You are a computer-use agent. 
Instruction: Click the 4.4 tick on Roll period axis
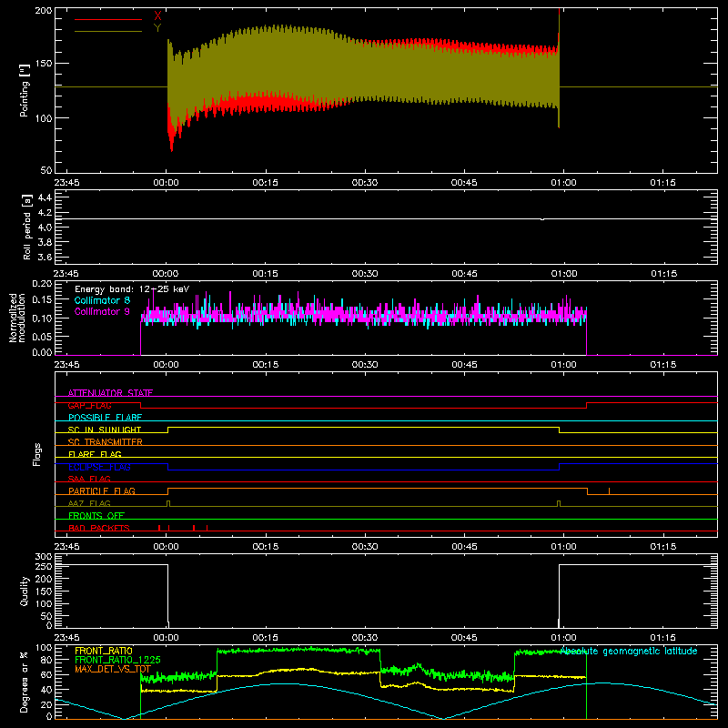coord(45,197)
